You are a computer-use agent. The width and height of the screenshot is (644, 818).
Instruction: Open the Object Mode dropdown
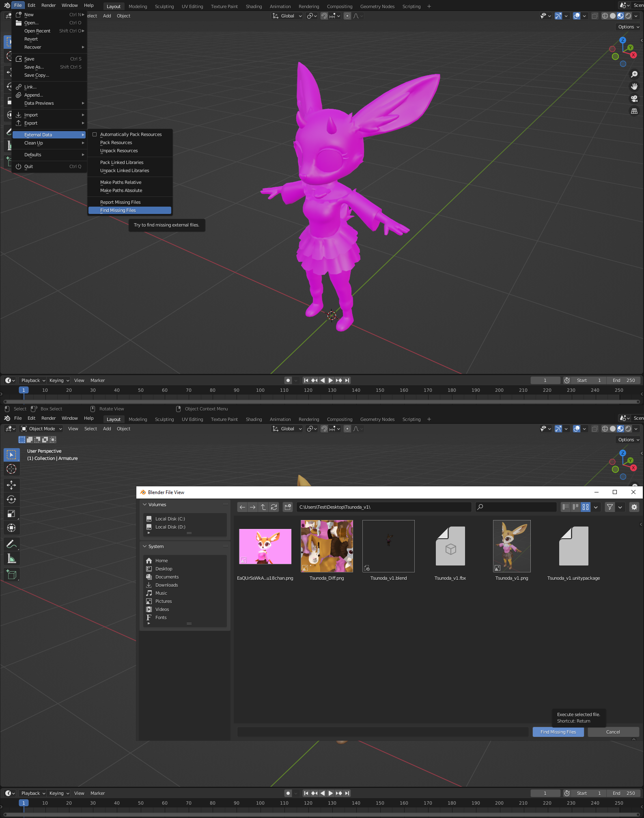pos(41,429)
